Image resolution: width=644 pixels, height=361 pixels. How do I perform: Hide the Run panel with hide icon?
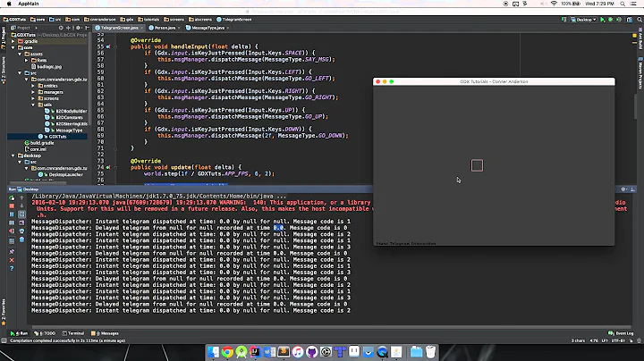coord(632,189)
